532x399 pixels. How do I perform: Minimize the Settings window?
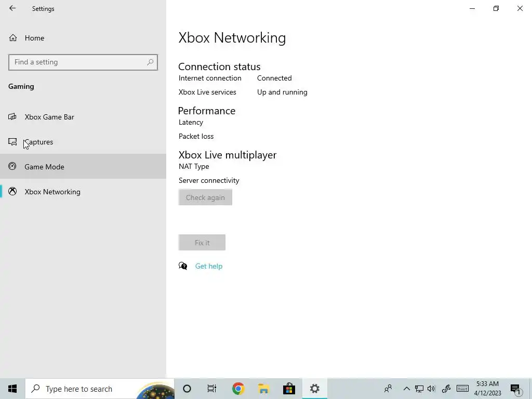pos(472,8)
